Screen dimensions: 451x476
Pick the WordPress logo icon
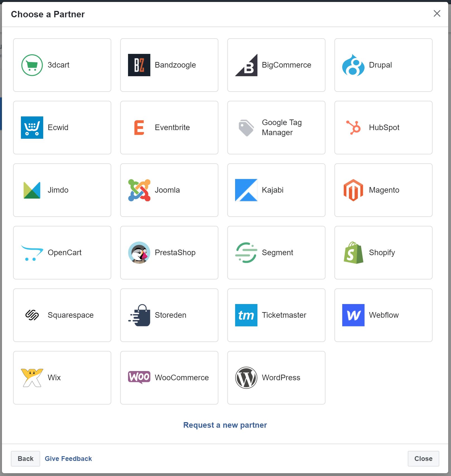pos(246,378)
